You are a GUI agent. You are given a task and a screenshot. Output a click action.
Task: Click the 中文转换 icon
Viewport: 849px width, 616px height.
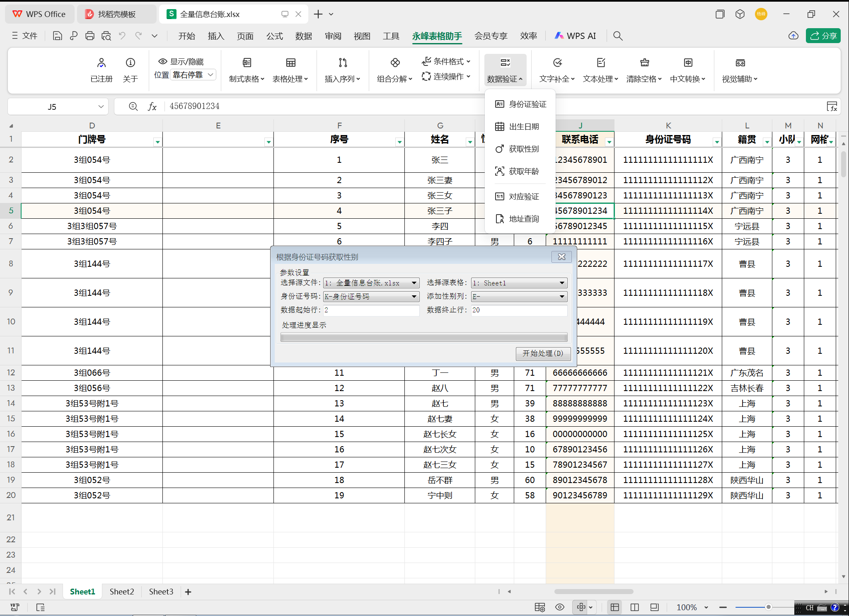click(x=687, y=63)
